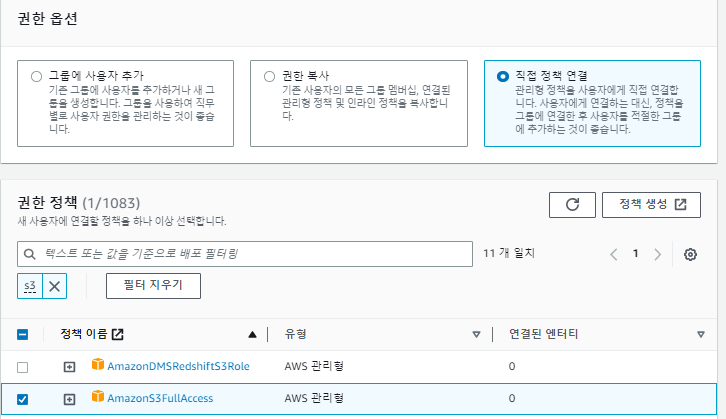This screenshot has height=419, width=726.
Task: Click the search magnifier icon in filter box
Action: [x=29, y=254]
